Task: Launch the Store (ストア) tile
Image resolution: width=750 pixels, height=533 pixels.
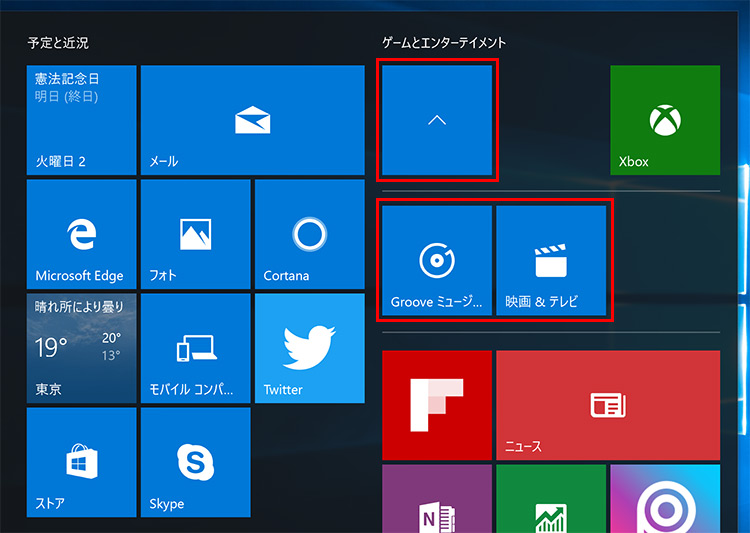Action: coord(81,462)
